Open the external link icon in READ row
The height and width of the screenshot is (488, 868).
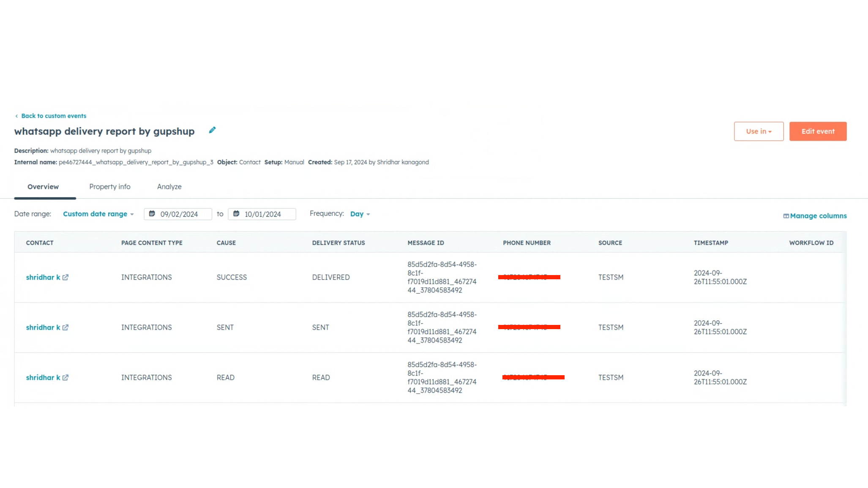(x=66, y=378)
